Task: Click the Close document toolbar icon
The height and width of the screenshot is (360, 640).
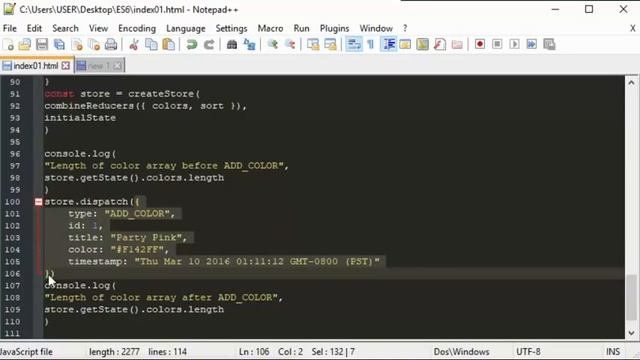Action: [77, 44]
